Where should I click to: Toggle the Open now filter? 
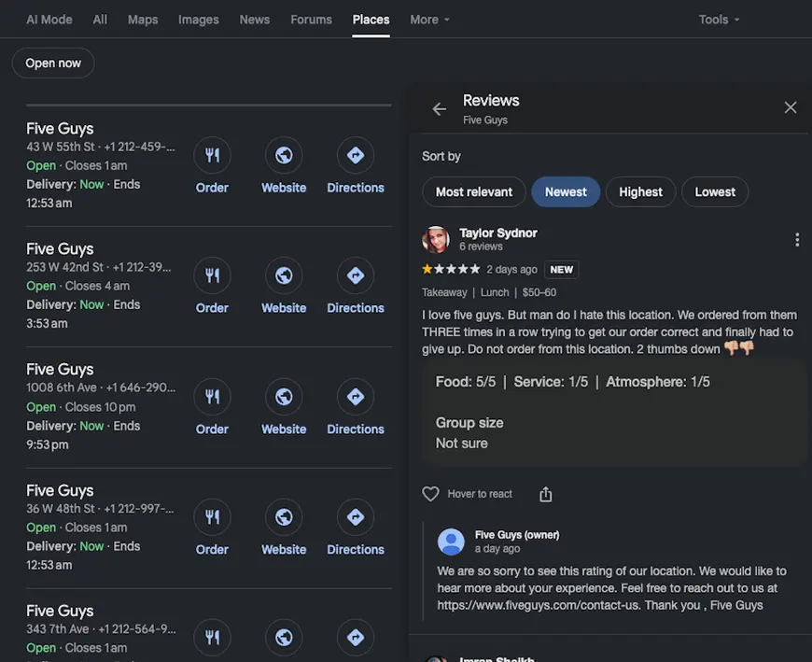53,63
